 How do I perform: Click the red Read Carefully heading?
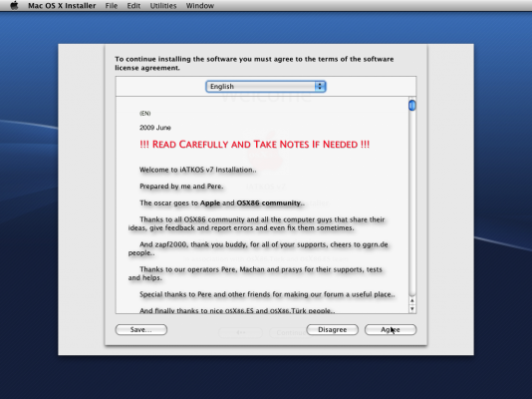(254, 145)
